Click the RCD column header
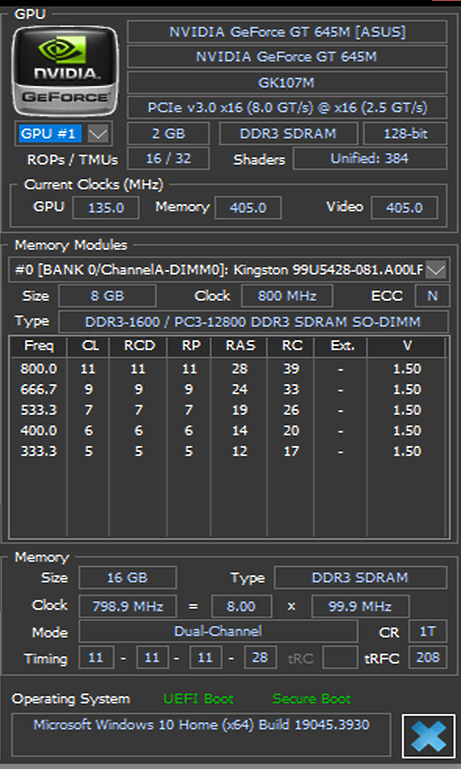Screen dimensions: 461x769 click(139, 346)
